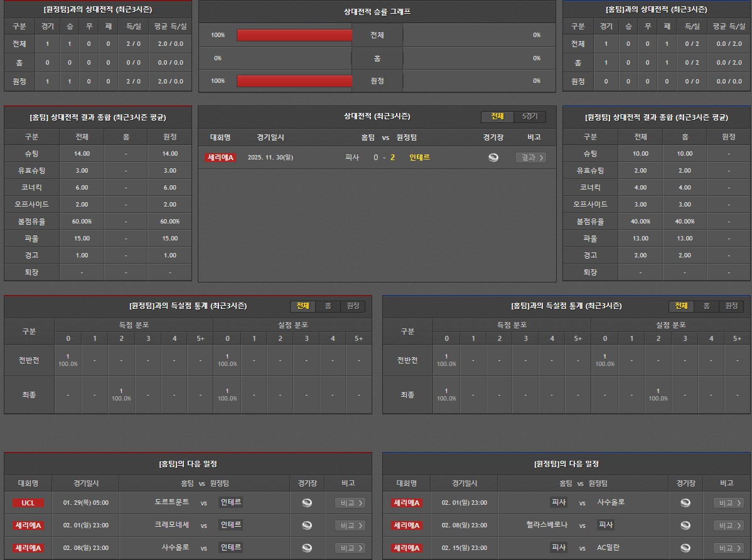Click stadium icon in 도르트문트 vs 인테르 row
The width and height of the screenshot is (752, 560).
click(307, 503)
